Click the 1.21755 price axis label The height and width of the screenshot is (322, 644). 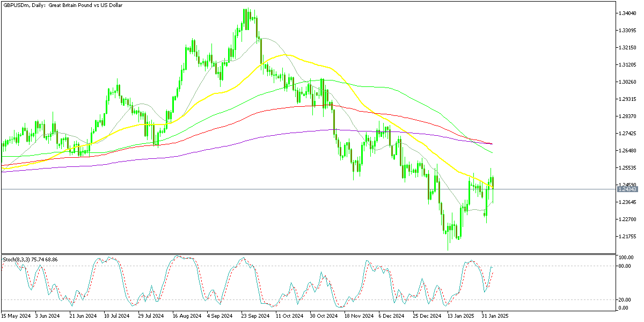[x=627, y=237]
